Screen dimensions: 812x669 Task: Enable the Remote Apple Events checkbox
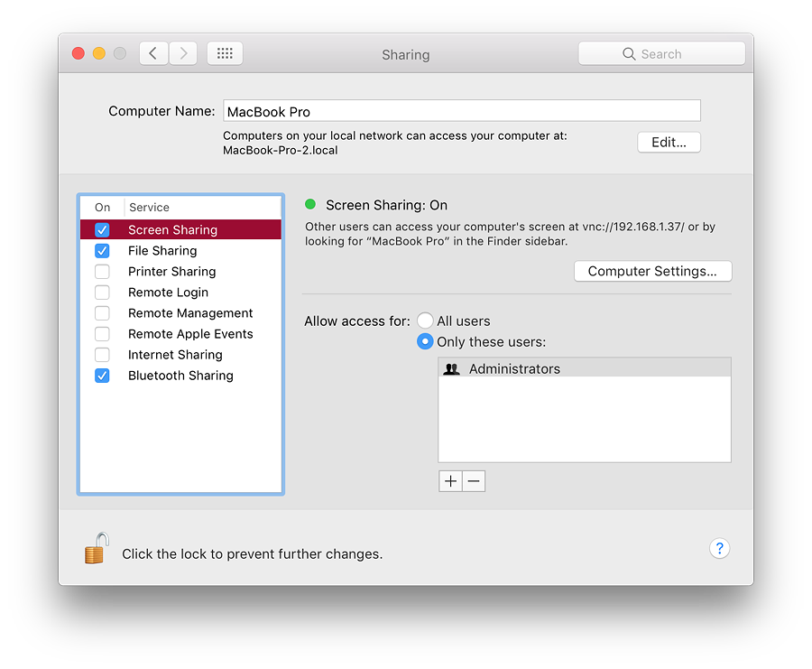tap(102, 334)
